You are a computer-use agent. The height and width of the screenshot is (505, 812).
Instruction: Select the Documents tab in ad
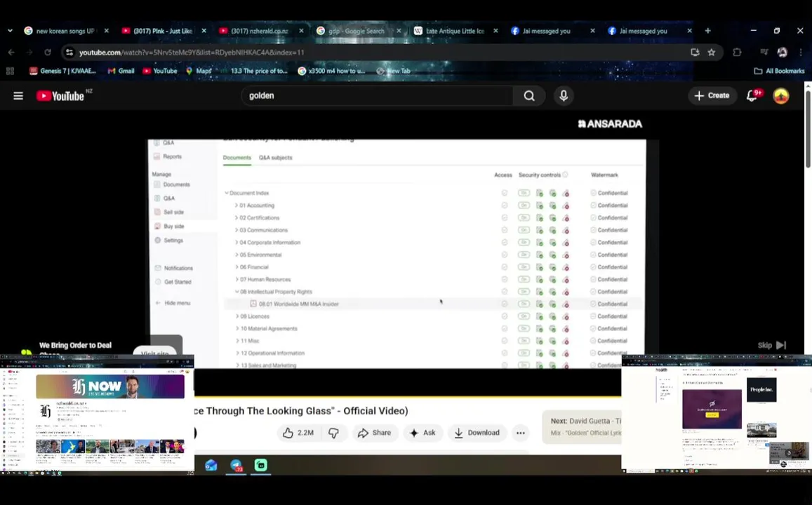click(237, 157)
